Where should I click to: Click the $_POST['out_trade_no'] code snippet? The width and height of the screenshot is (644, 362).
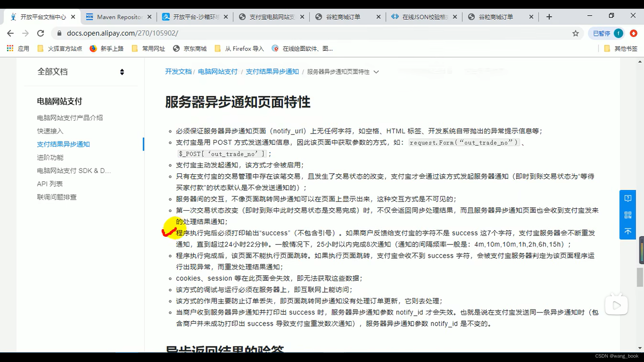click(x=222, y=154)
